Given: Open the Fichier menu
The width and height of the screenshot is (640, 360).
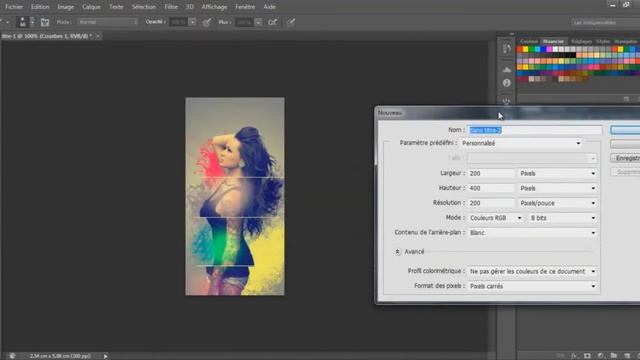Looking at the screenshot, I should [14, 7].
